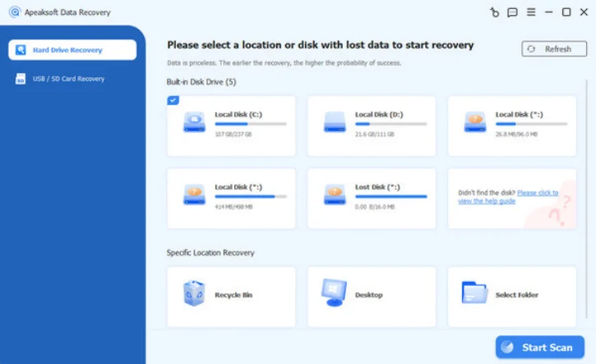This screenshot has height=364, width=596.
Task: Choose the Desktop monitor icon
Action: (x=335, y=293)
